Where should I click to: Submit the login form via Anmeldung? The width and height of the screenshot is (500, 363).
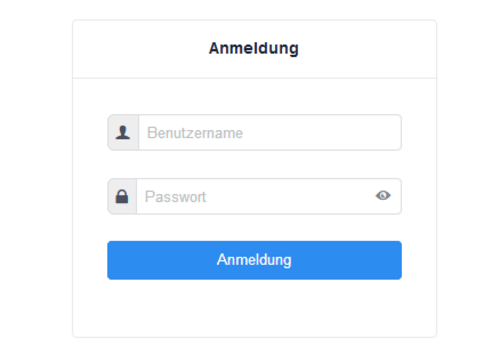[254, 260]
